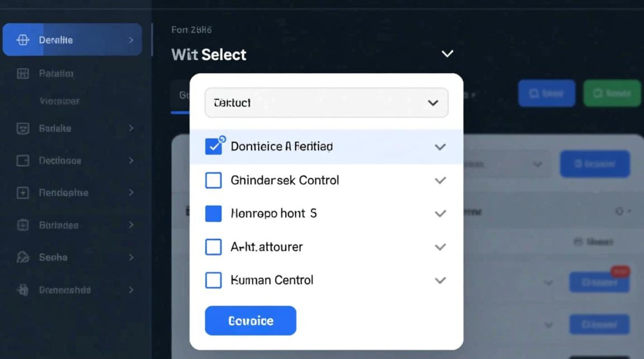
Task: Click the green button at top right
Action: pos(612,93)
